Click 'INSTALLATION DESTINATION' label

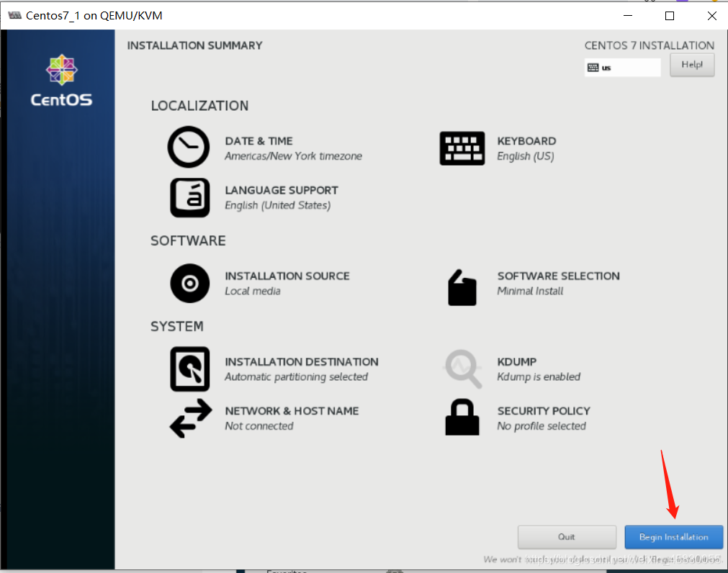pyautogui.click(x=301, y=362)
